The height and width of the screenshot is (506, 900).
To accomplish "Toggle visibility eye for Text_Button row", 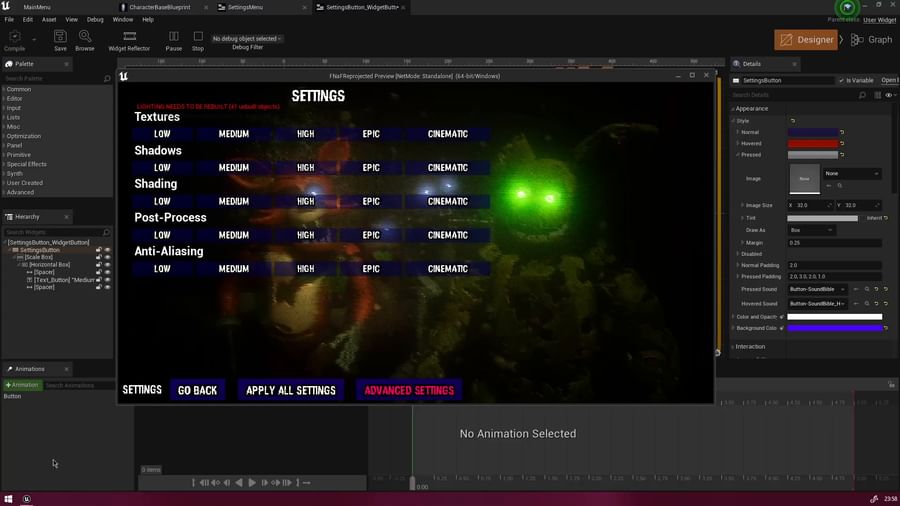I will (107, 280).
